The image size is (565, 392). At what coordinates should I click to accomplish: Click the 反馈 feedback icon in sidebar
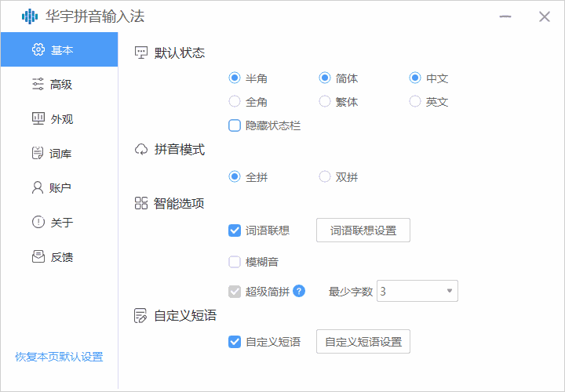[38, 257]
